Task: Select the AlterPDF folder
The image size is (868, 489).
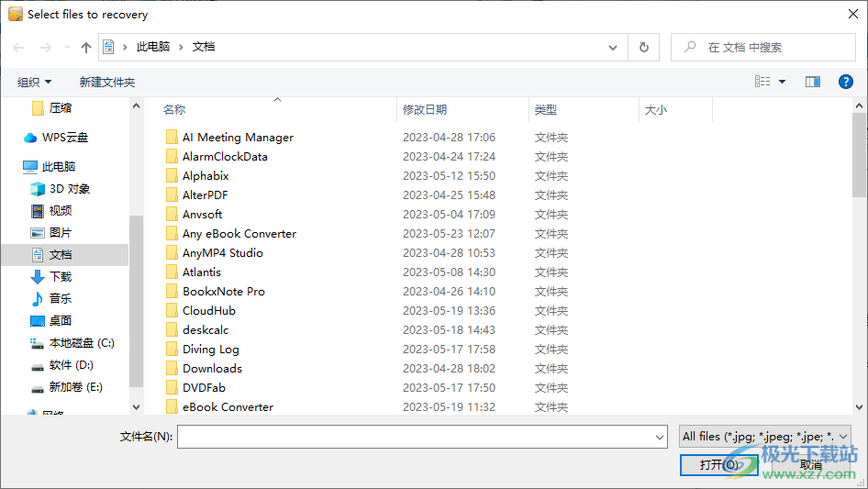Action: 196,194
